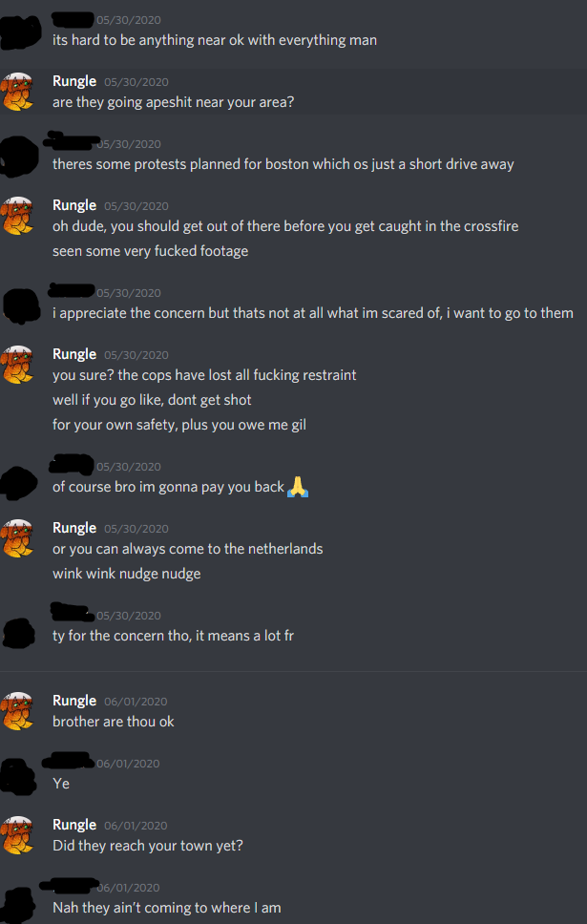The width and height of the screenshot is (587, 924).
Task: Click Rungle's avatar beside 'you sure? the cops' message
Action: (18, 365)
